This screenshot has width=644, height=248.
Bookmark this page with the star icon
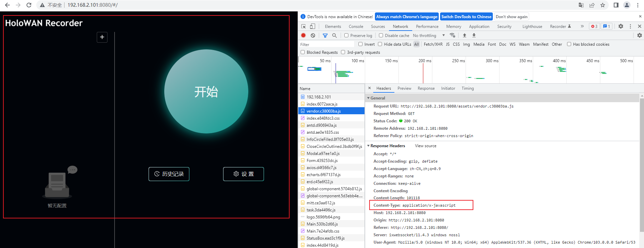pyautogui.click(x=603, y=5)
